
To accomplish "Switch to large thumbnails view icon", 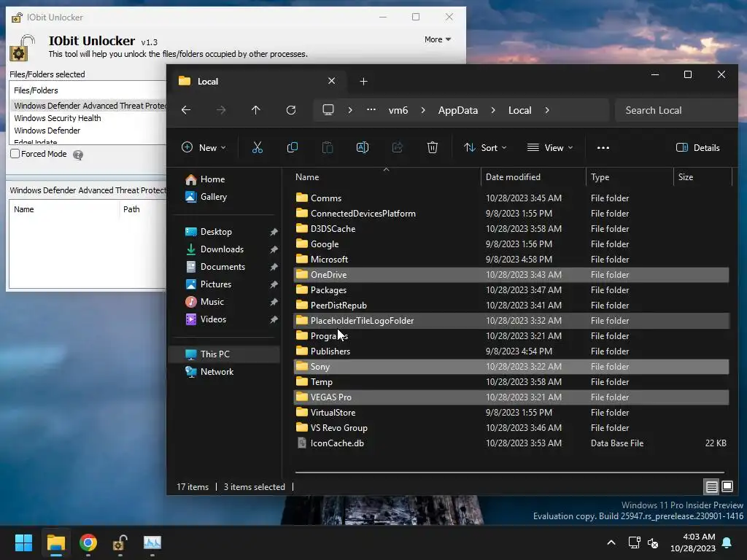I will coord(727,486).
